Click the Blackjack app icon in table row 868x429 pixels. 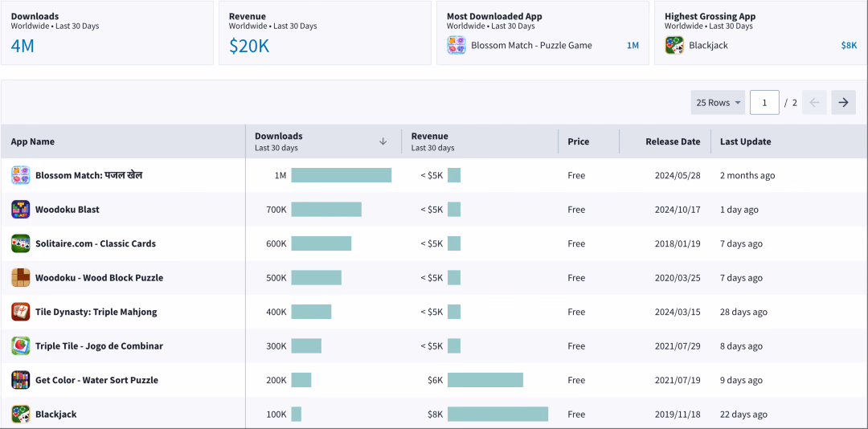click(20, 414)
